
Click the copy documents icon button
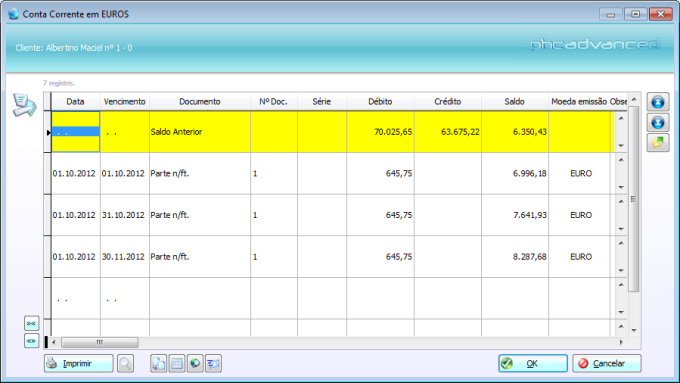point(158,363)
